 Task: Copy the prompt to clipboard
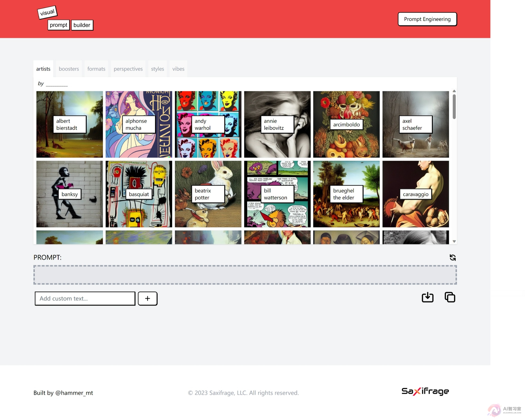click(x=450, y=297)
